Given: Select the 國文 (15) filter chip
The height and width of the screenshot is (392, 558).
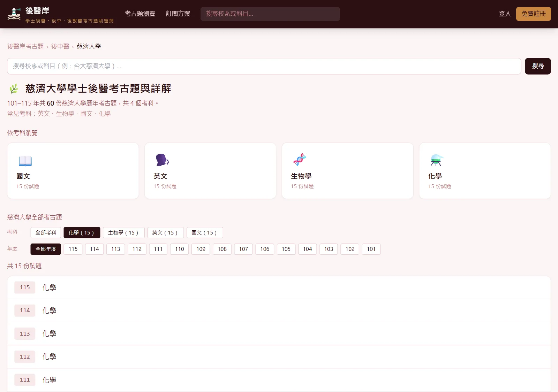Looking at the screenshot, I should pos(205,232).
